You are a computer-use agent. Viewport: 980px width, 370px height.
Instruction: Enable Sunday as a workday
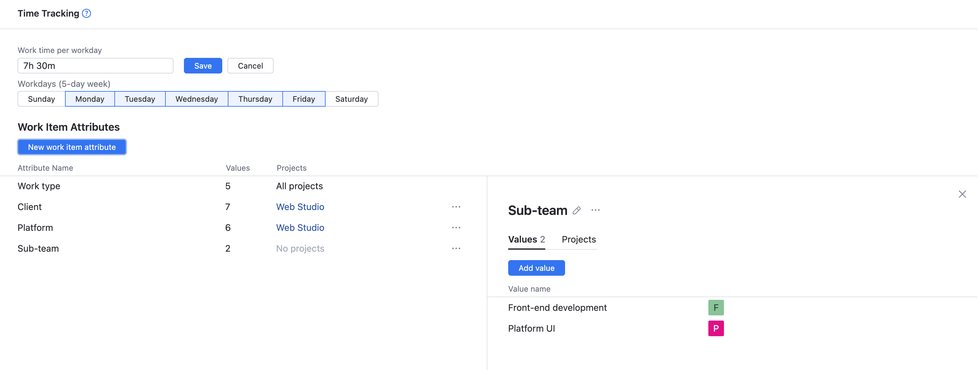coord(41,99)
